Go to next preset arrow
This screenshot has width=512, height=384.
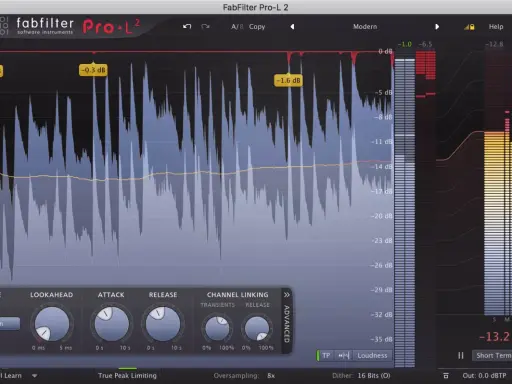[437, 26]
